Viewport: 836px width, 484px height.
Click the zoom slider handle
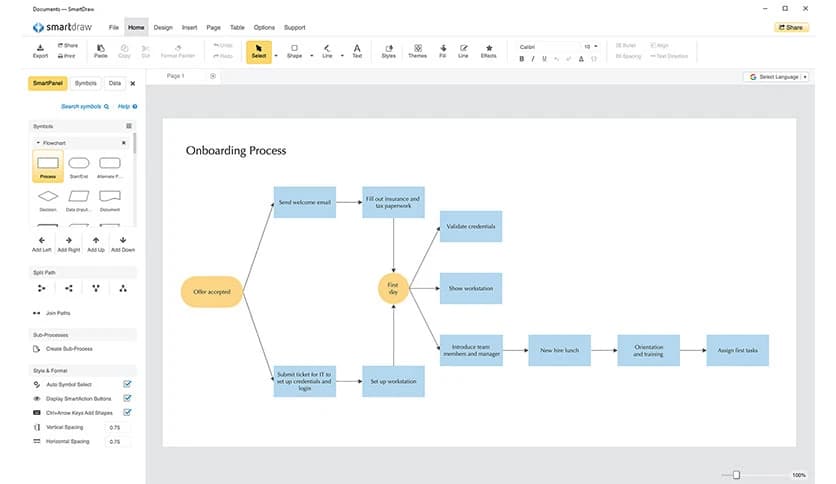pyautogui.click(x=737, y=475)
